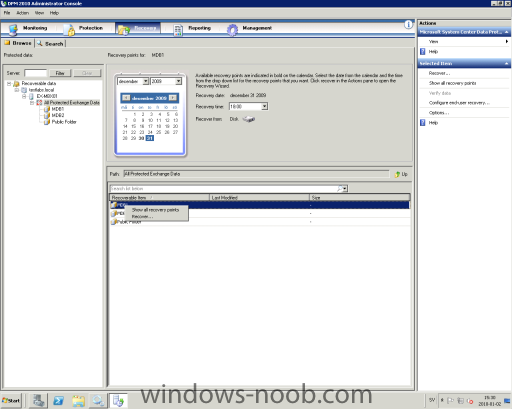The height and width of the screenshot is (409, 512).
Task: Click the Disk drive icon
Action: coord(249,119)
